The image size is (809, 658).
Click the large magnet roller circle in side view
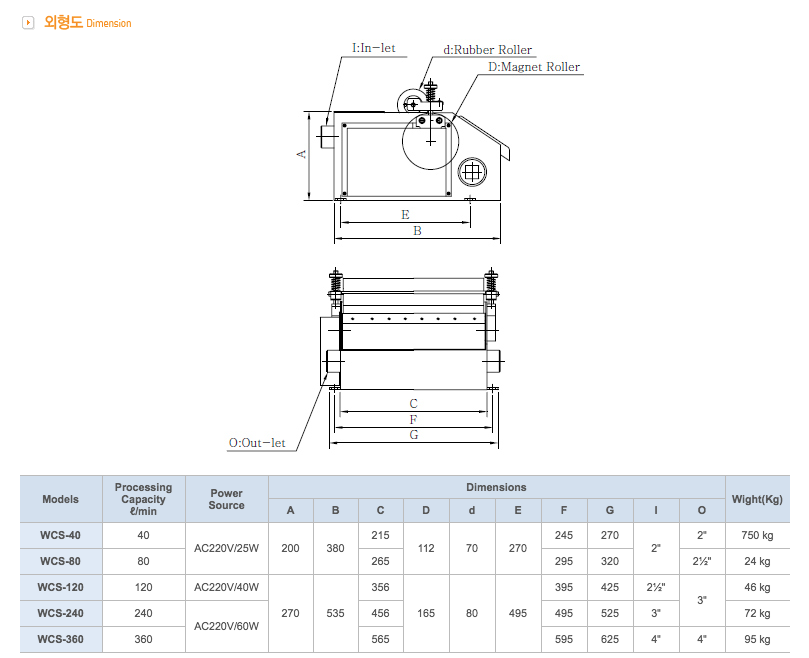(x=430, y=142)
